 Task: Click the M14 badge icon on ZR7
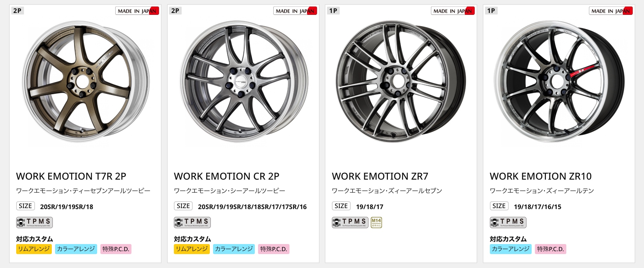point(376,222)
